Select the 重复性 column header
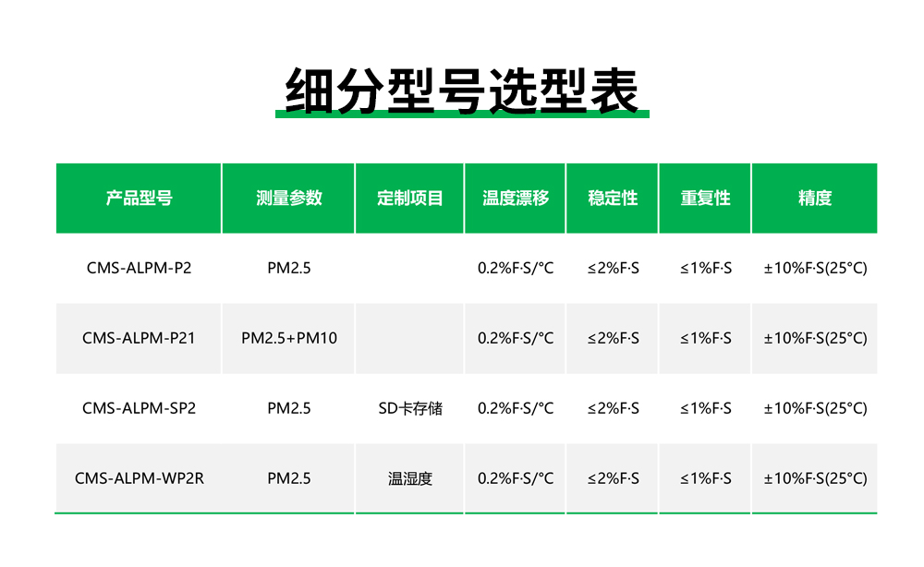This screenshot has width=924, height=567. (x=705, y=198)
